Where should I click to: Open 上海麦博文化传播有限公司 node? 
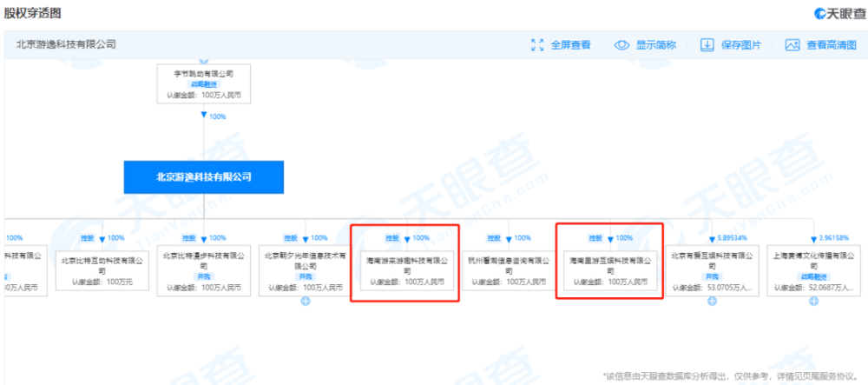(x=813, y=273)
